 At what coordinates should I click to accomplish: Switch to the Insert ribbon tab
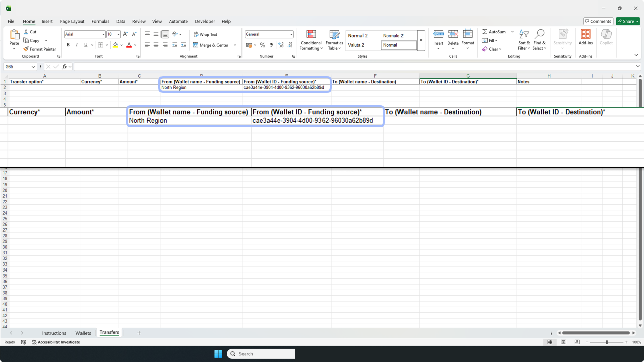(47, 21)
